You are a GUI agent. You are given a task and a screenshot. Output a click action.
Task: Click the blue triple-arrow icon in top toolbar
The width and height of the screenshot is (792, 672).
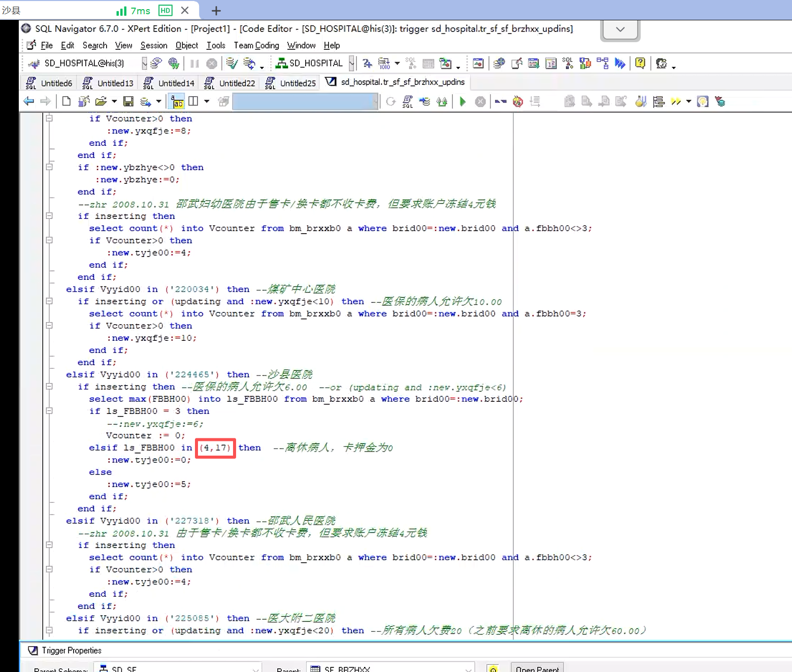(620, 63)
